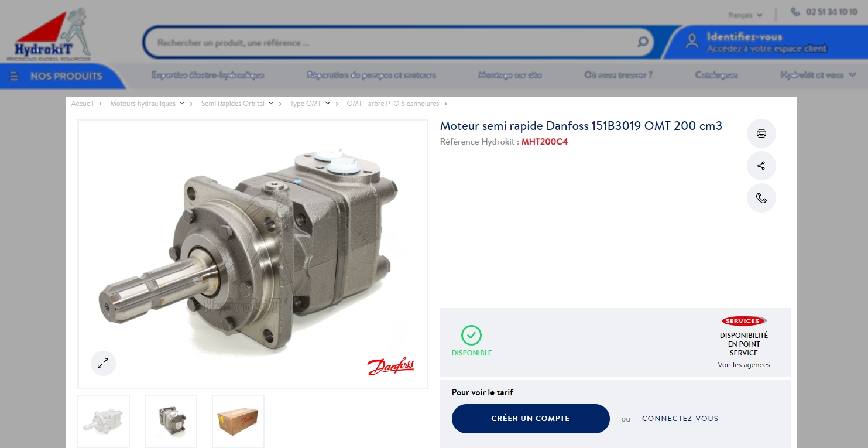Click the main product motor image
This screenshot has height=448, width=868.
tap(253, 254)
